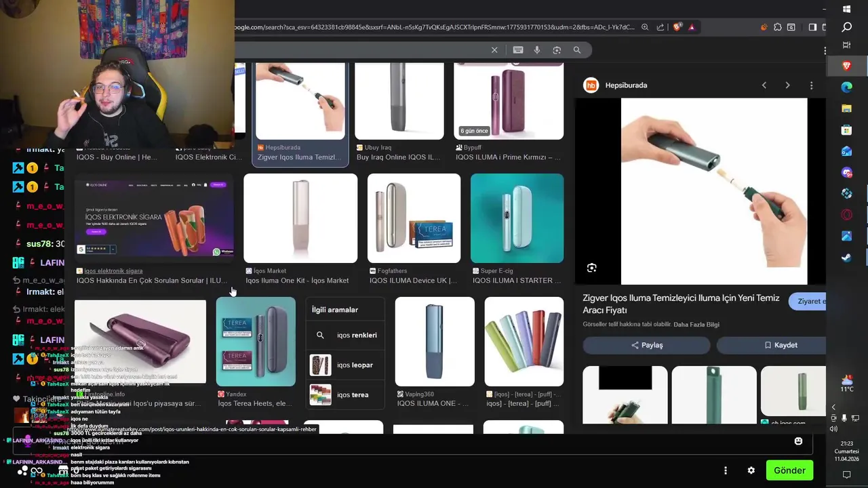The width and height of the screenshot is (868, 488).
Task: Visit site via Ziyaret et button
Action: coord(808,302)
